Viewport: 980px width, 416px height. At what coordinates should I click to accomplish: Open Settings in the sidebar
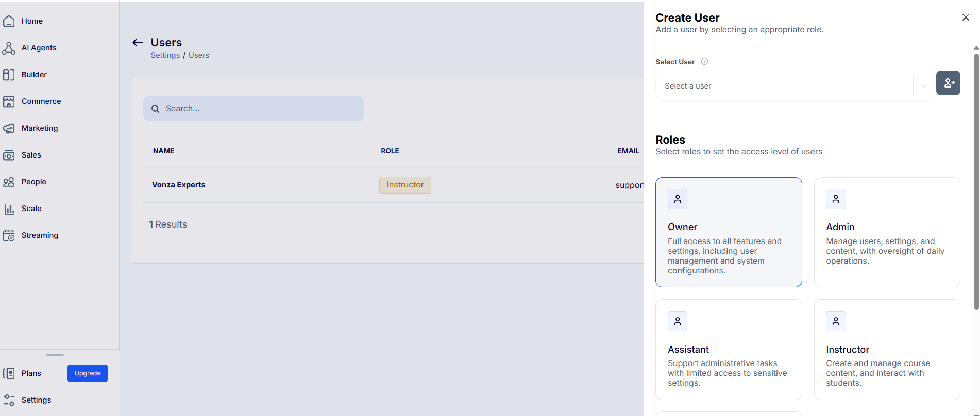point(36,400)
